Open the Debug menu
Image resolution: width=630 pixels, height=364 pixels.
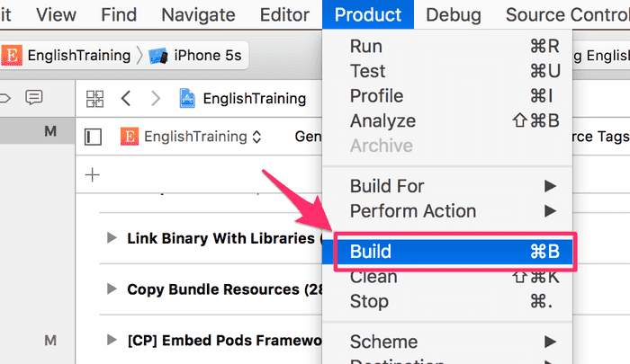click(453, 14)
